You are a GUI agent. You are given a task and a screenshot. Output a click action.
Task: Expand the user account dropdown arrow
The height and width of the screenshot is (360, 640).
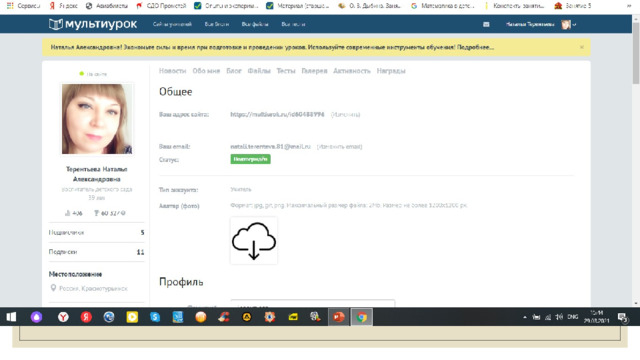(574, 24)
